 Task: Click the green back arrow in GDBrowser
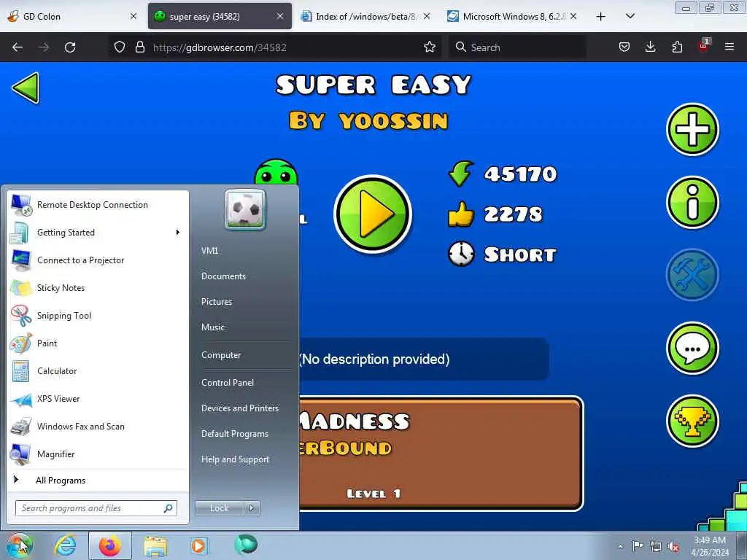26,87
